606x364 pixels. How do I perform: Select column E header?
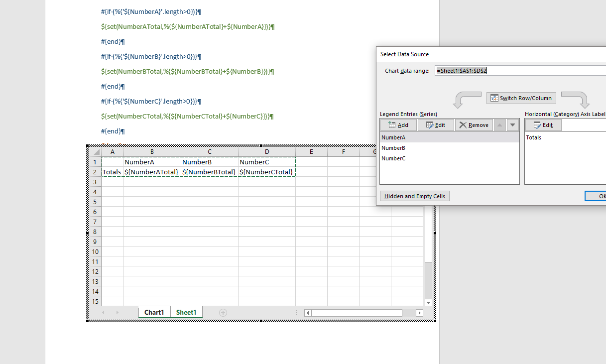311,152
